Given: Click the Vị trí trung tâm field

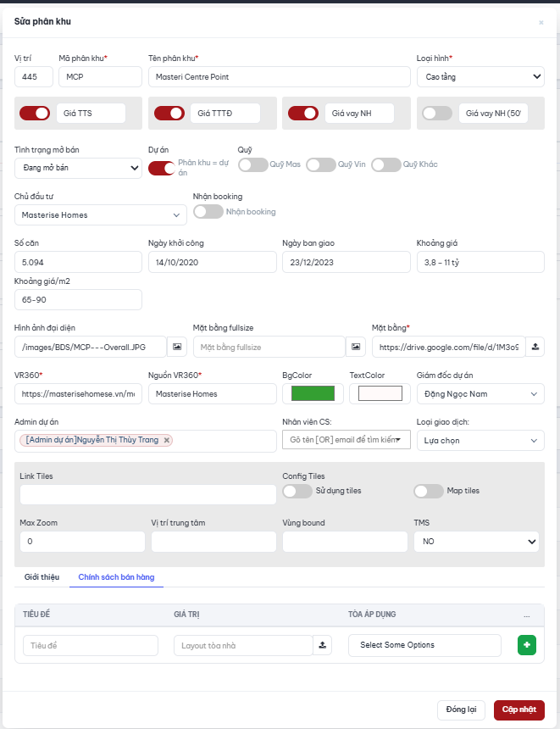Looking at the screenshot, I should pyautogui.click(x=213, y=542).
